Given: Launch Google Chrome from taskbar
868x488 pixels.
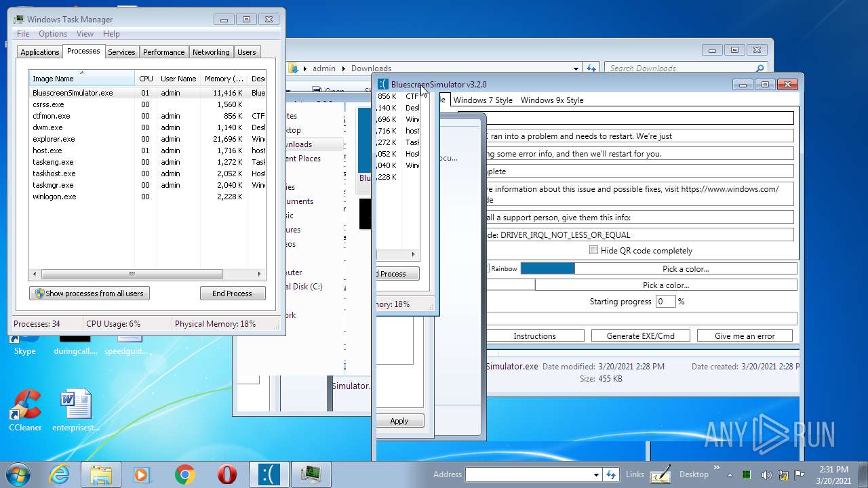Looking at the screenshot, I should tap(185, 474).
